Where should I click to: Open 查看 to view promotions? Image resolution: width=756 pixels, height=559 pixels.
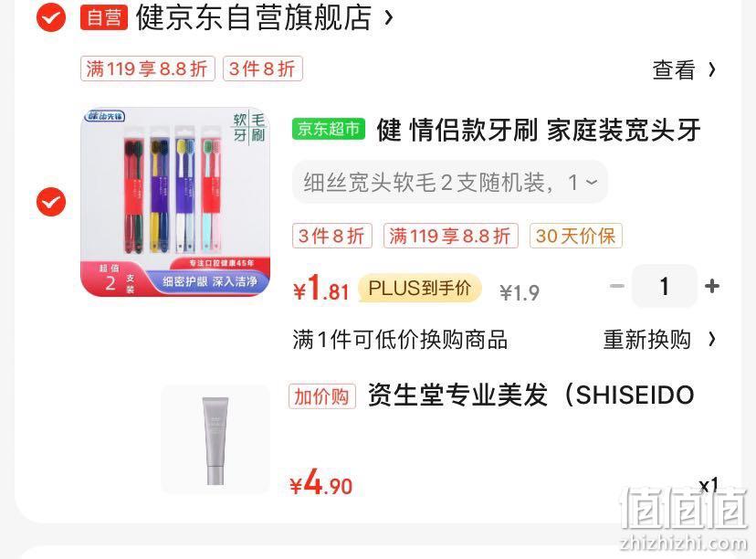click(673, 70)
